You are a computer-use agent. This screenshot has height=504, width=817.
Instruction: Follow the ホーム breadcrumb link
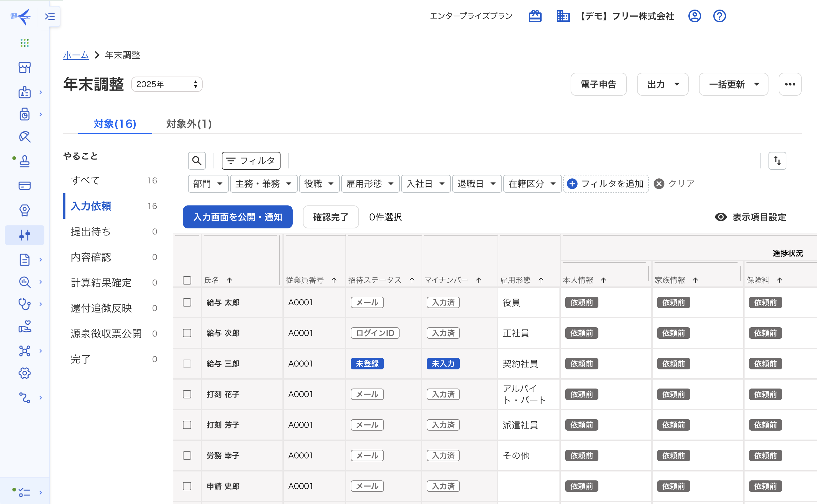(76, 55)
